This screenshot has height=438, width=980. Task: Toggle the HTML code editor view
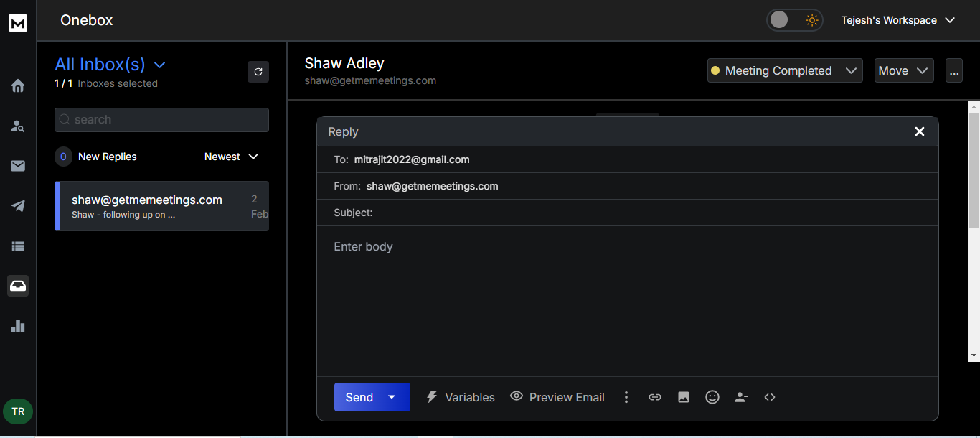[x=769, y=396]
